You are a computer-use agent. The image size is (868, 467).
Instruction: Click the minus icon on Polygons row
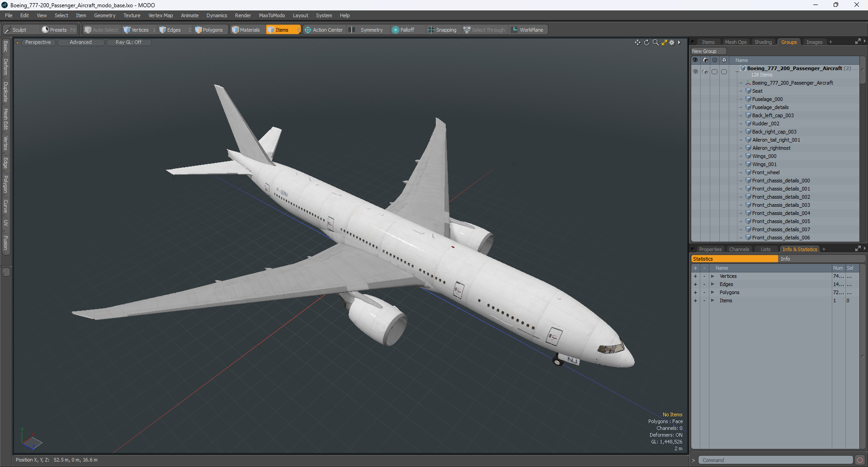pos(704,292)
